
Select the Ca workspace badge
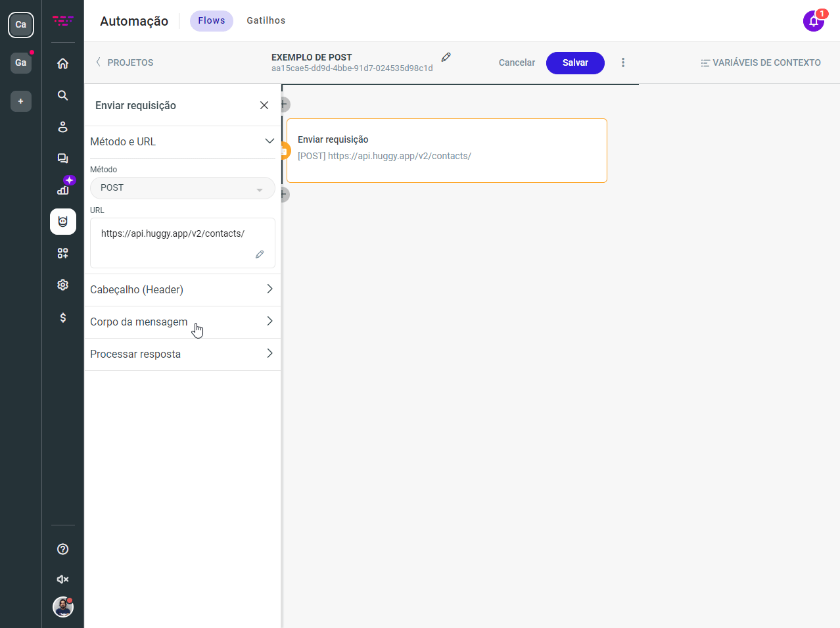21,25
